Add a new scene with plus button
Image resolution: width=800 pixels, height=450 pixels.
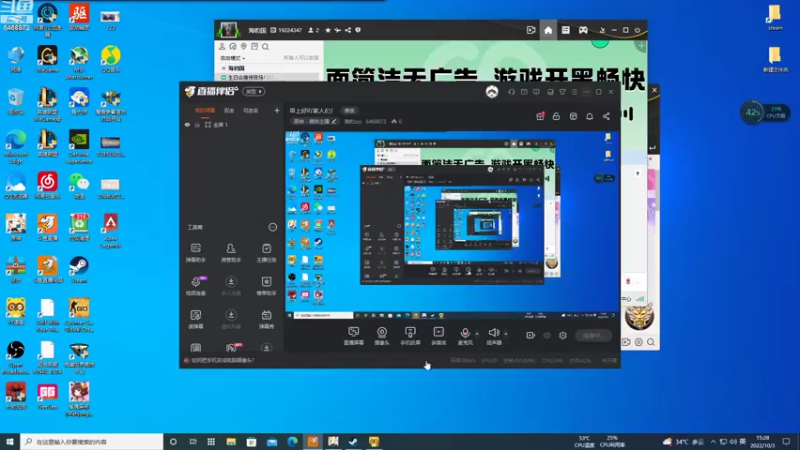(277, 110)
